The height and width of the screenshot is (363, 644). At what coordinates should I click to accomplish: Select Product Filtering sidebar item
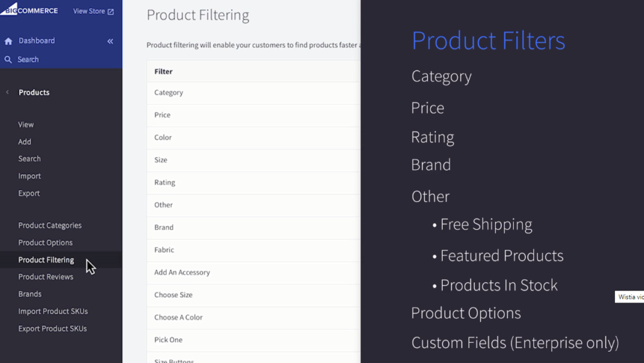(46, 260)
